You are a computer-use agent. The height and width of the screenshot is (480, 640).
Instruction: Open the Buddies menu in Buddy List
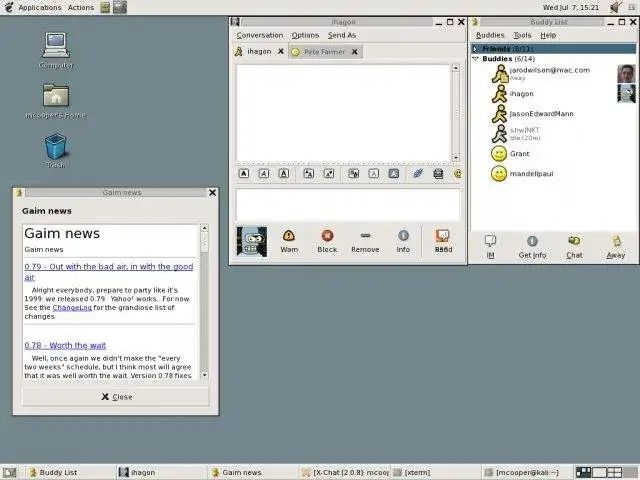click(x=490, y=35)
